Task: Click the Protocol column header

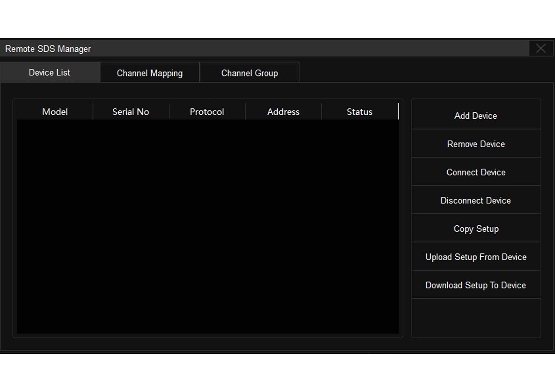Action: 207,112
